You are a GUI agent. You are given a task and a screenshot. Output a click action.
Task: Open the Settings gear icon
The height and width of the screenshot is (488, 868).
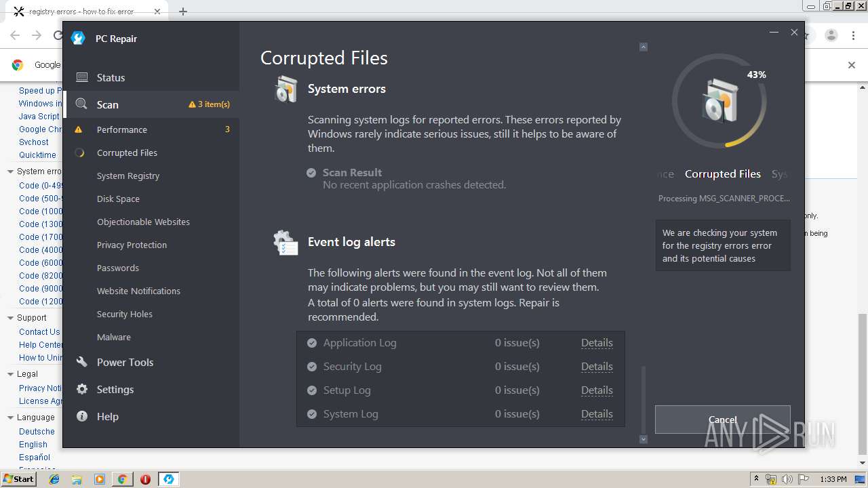coord(82,389)
